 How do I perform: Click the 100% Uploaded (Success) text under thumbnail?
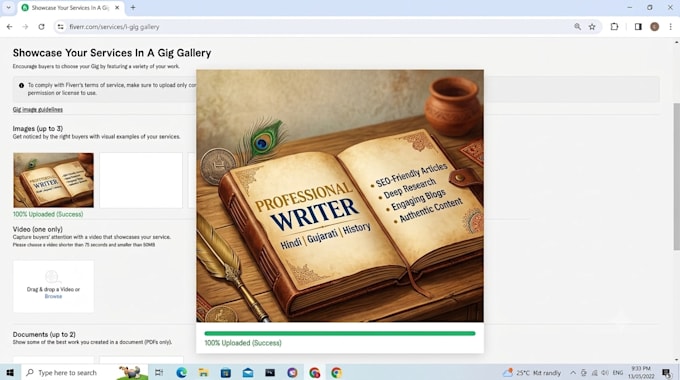point(48,214)
